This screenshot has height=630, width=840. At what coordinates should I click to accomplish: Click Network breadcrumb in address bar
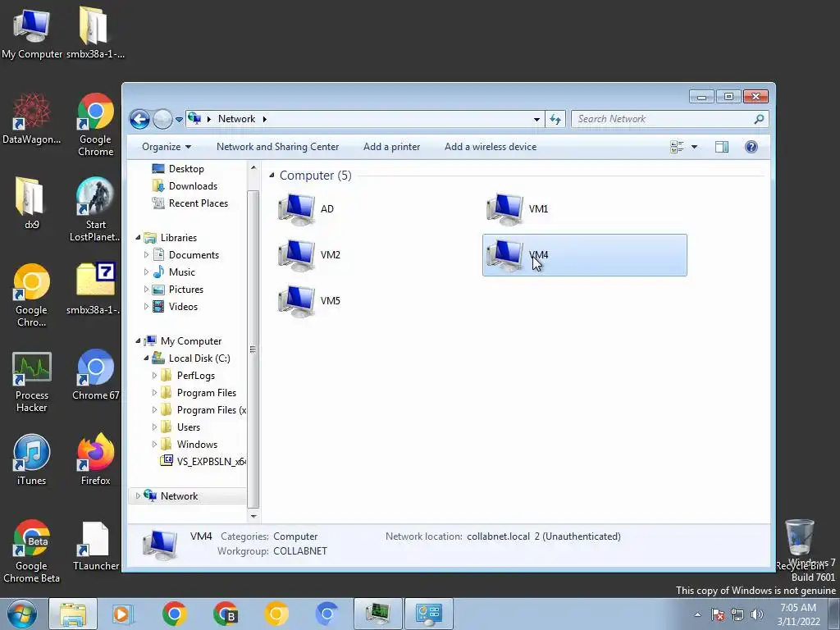pyautogui.click(x=236, y=119)
